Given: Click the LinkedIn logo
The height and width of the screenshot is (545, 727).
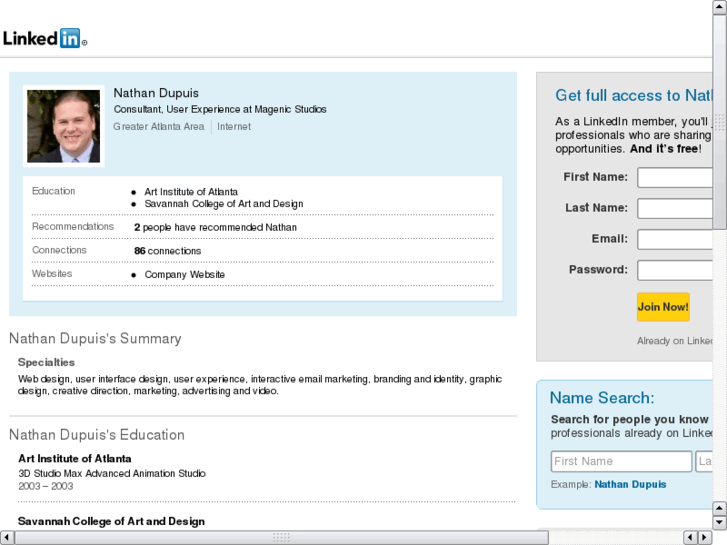Looking at the screenshot, I should [45, 38].
